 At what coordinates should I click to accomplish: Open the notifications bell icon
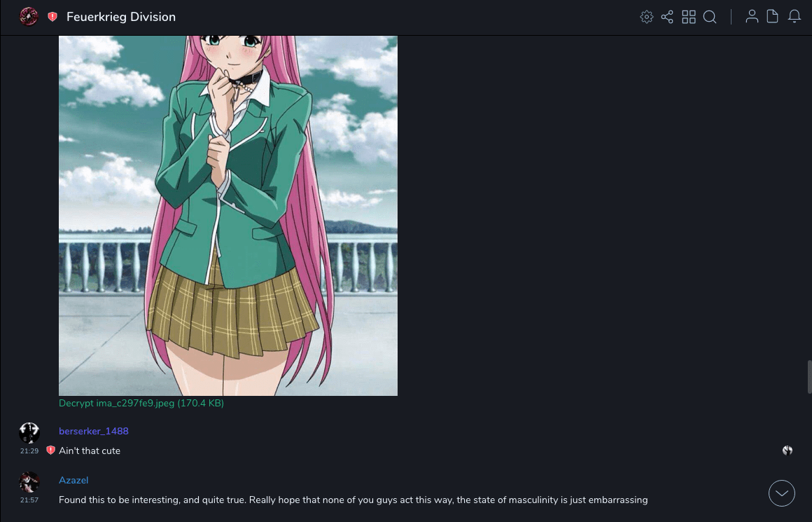coord(794,17)
